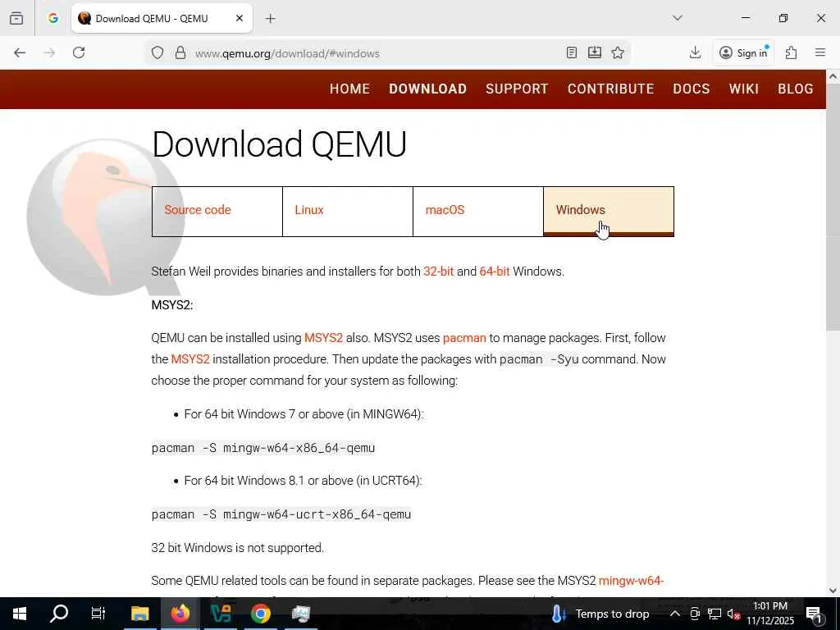This screenshot has height=630, width=840.
Task: Open the tracking protection shield icon
Action: (x=157, y=53)
